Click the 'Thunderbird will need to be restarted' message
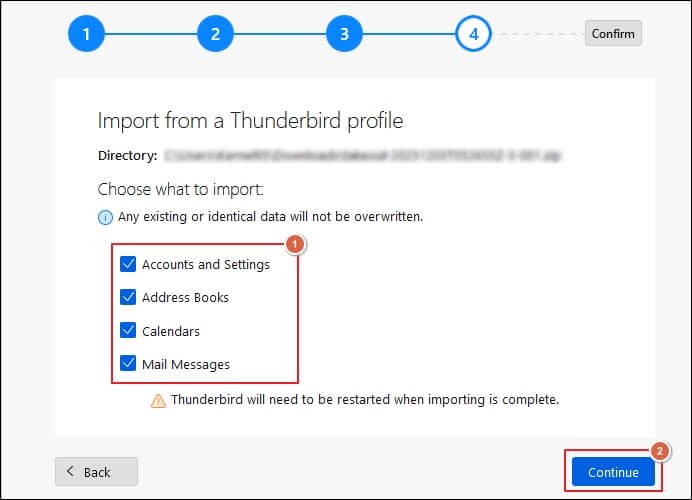This screenshot has width=692, height=500. pyautogui.click(x=365, y=400)
